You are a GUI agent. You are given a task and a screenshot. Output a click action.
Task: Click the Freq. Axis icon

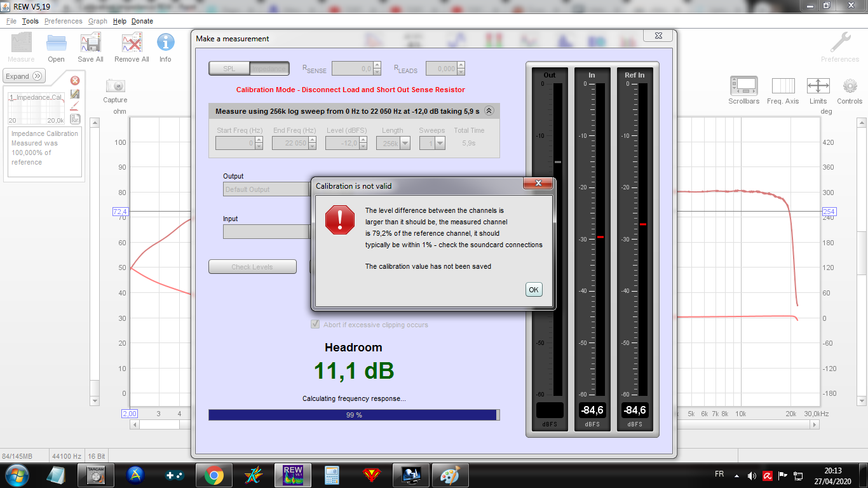click(783, 90)
